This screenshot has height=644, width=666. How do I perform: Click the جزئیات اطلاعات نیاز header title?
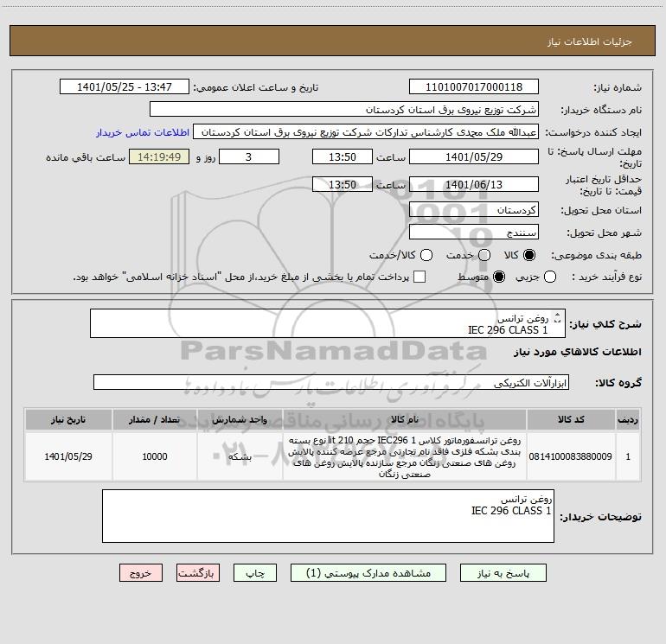point(590,41)
